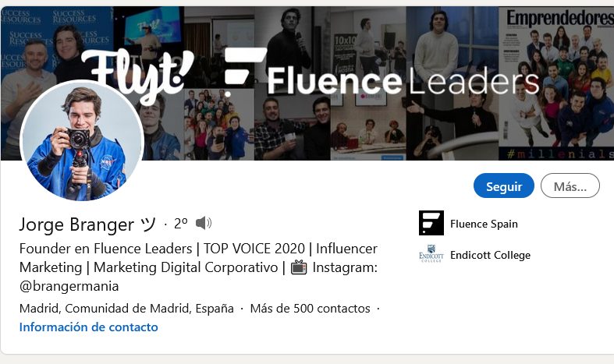Click the Madrid, Comunidad de Madrid location
The image size is (614, 364).
pos(126,309)
